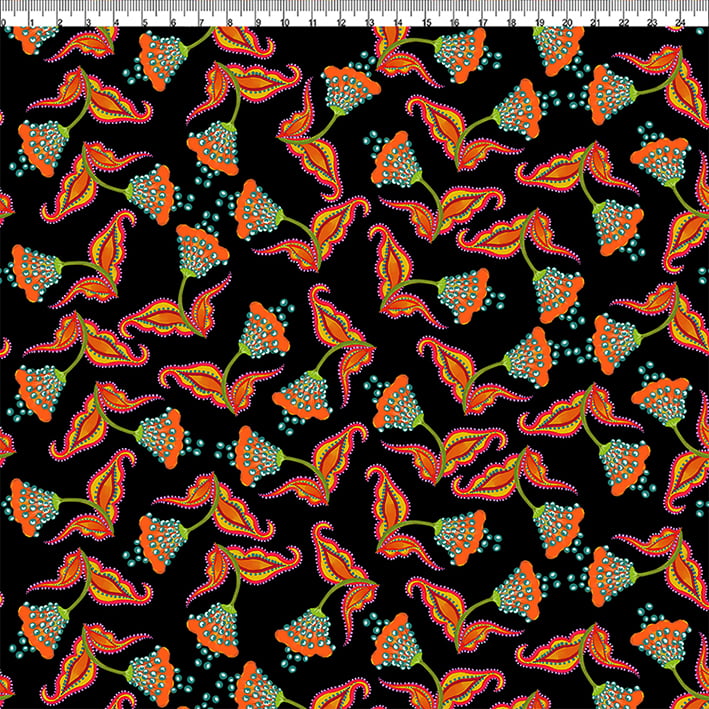Pick the "12" mark label on ruler
This screenshot has width=709, height=709.
click(341, 23)
